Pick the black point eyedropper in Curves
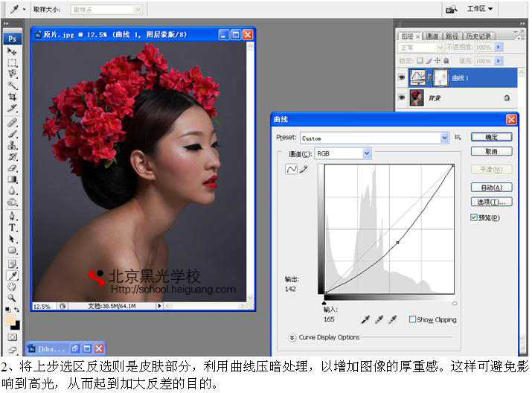Viewport: 532px width, 393px height. tap(365, 319)
